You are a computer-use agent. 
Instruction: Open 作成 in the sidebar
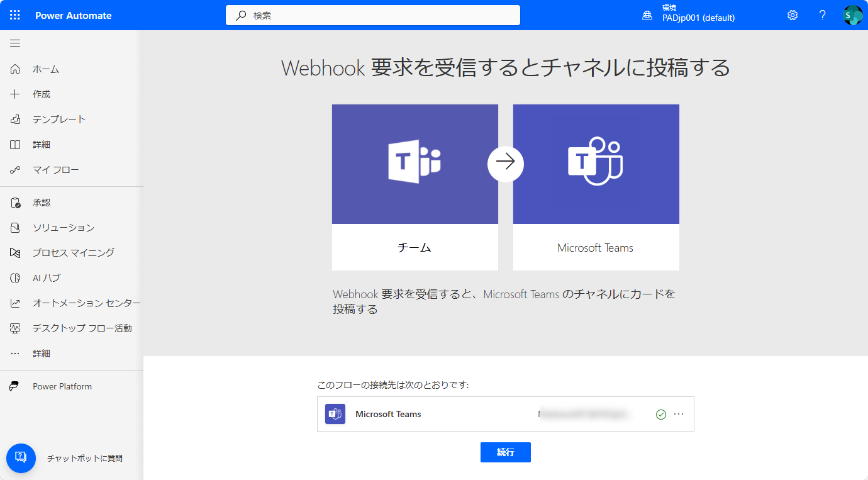42,94
